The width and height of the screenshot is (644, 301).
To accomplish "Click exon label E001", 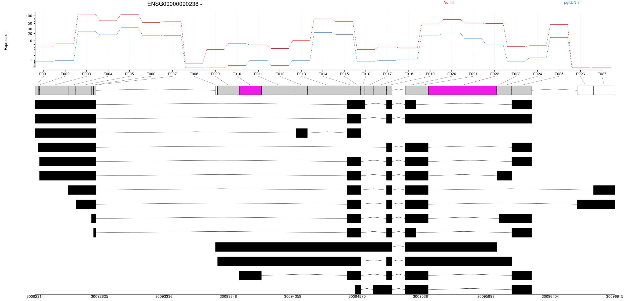I will pos(43,74).
